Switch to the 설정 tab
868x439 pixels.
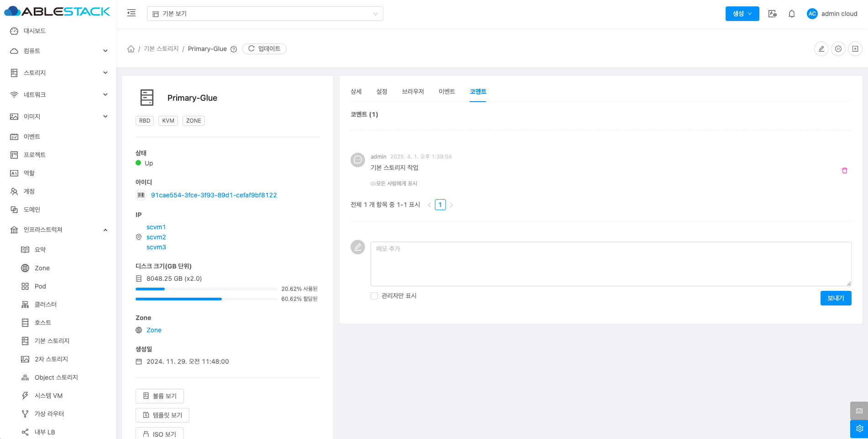click(382, 92)
